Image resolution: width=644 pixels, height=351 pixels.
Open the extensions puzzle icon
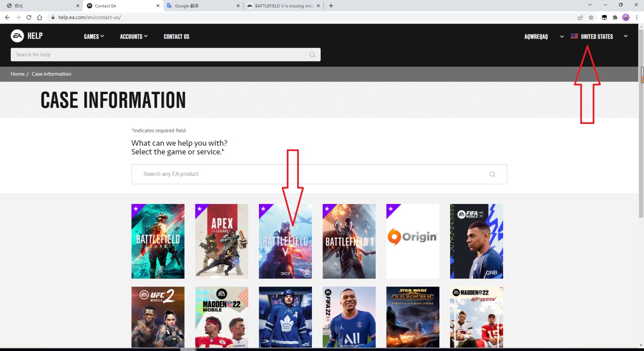pos(615,17)
